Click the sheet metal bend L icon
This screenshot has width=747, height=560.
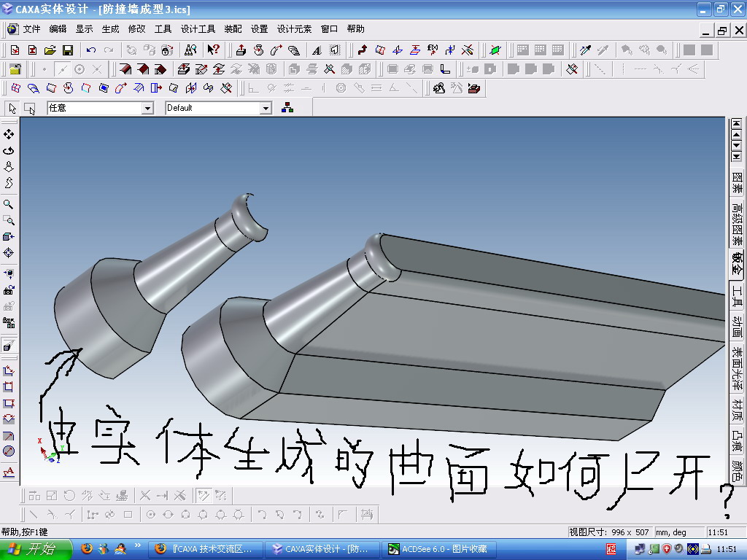point(446,69)
